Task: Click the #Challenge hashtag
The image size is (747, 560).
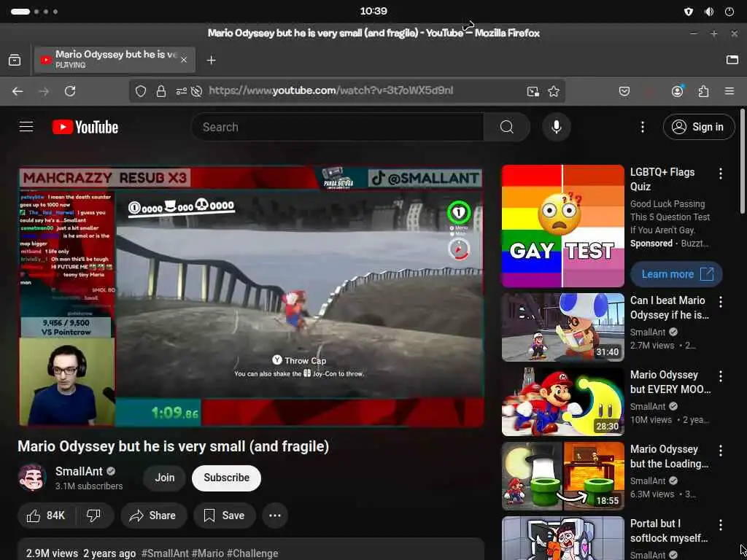Action: (x=252, y=553)
